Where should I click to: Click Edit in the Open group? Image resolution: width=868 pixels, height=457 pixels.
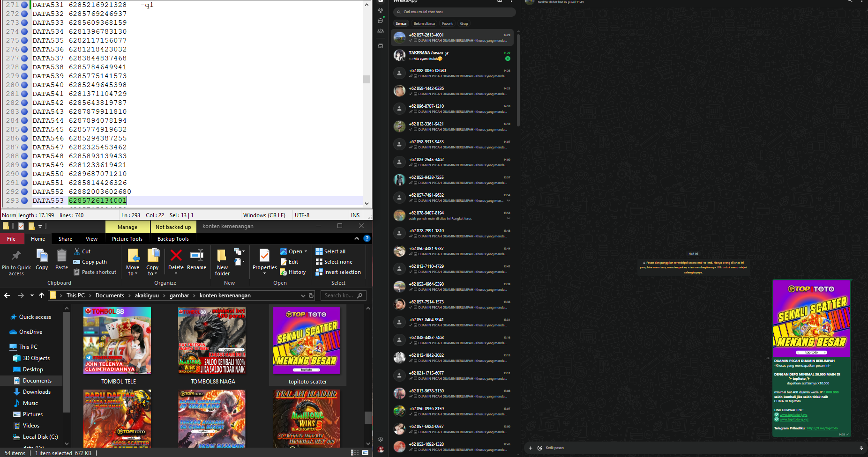[x=289, y=262]
